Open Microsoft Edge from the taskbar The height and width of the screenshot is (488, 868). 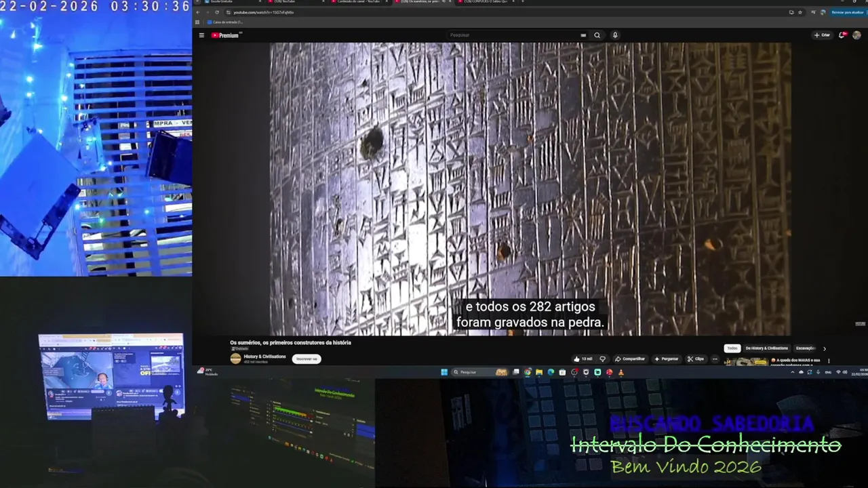tap(551, 372)
